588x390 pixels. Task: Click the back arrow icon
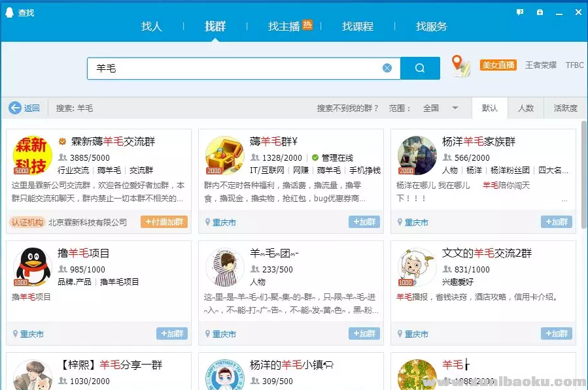click(x=15, y=108)
